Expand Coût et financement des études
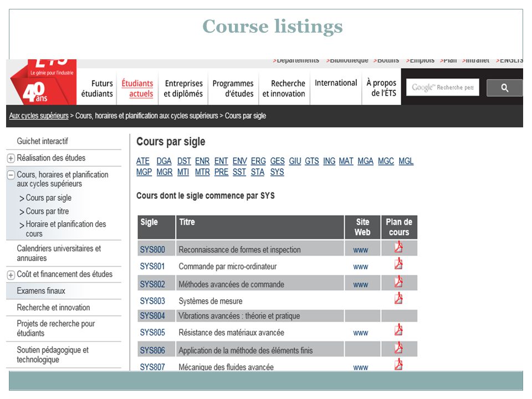 (11, 275)
